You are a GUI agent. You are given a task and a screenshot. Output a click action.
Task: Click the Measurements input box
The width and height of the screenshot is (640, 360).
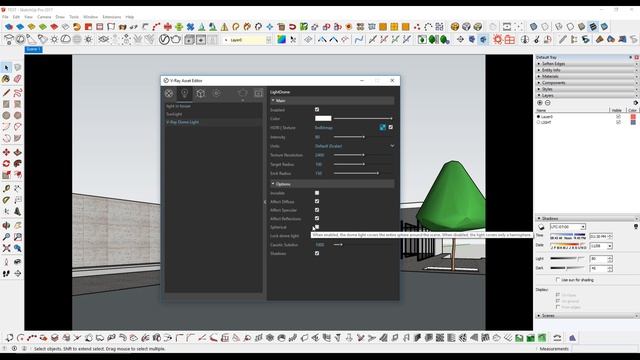click(605, 349)
